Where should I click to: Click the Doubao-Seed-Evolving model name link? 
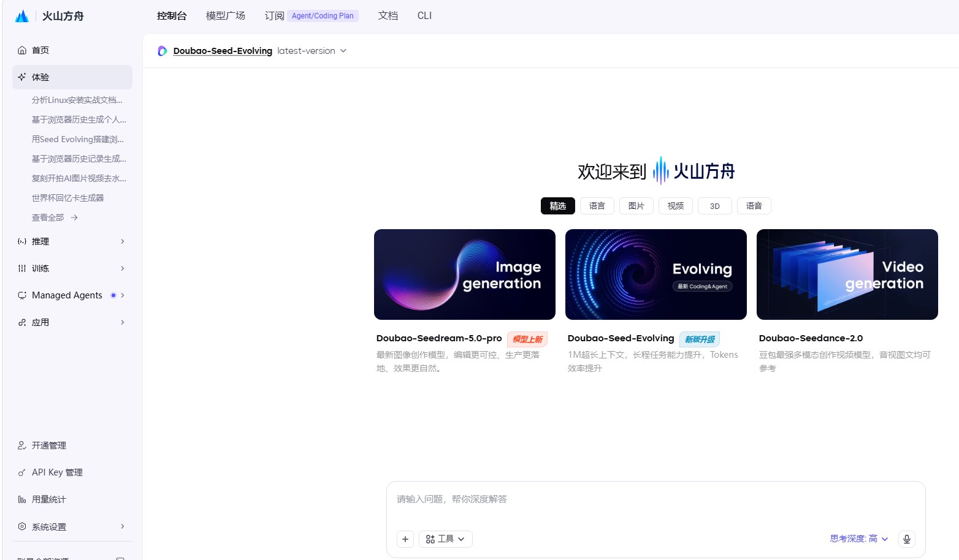point(223,51)
